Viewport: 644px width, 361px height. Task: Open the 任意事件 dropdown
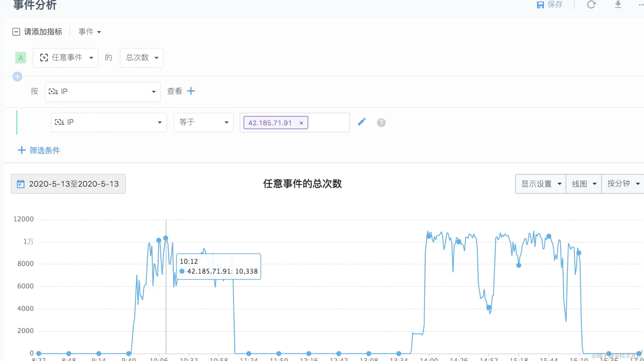(66, 58)
